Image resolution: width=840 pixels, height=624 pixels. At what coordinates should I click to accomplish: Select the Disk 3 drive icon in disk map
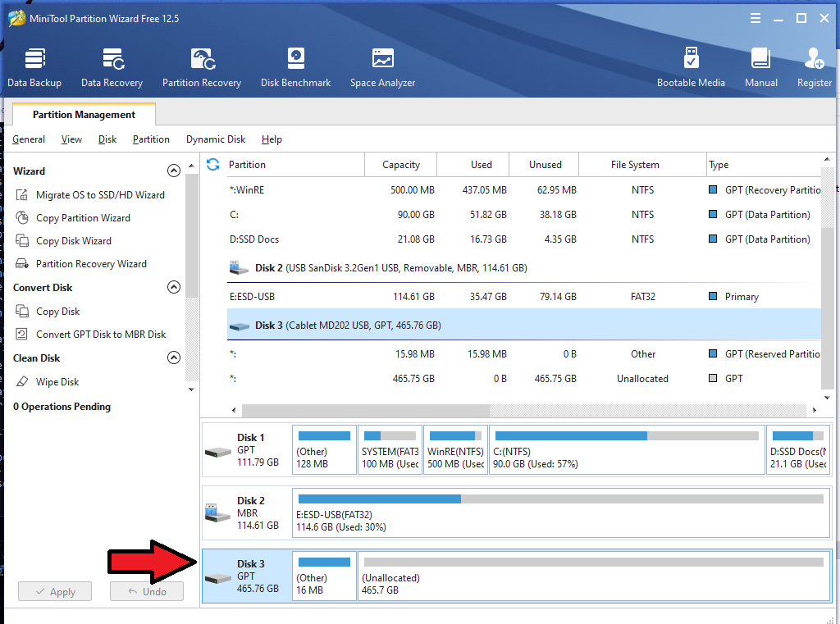[x=218, y=579]
